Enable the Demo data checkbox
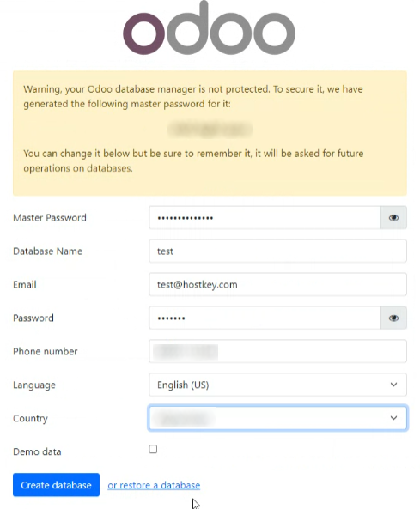This screenshot has width=420, height=509. point(153,449)
